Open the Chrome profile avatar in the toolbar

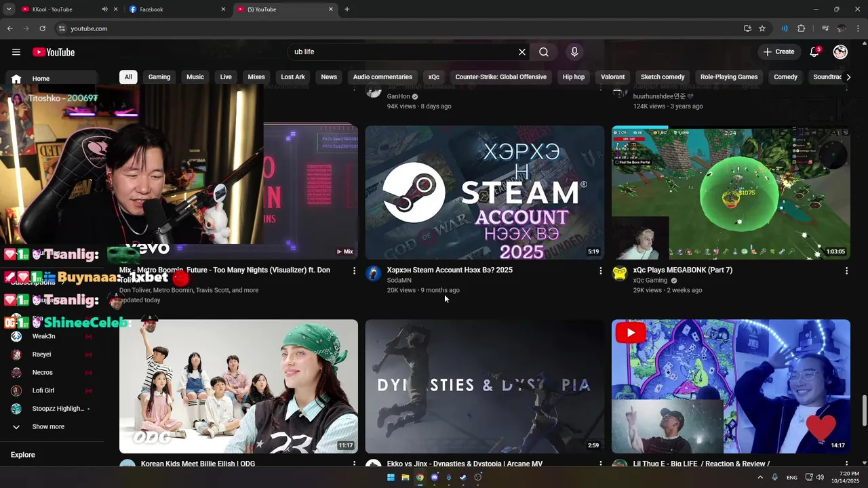click(x=842, y=28)
